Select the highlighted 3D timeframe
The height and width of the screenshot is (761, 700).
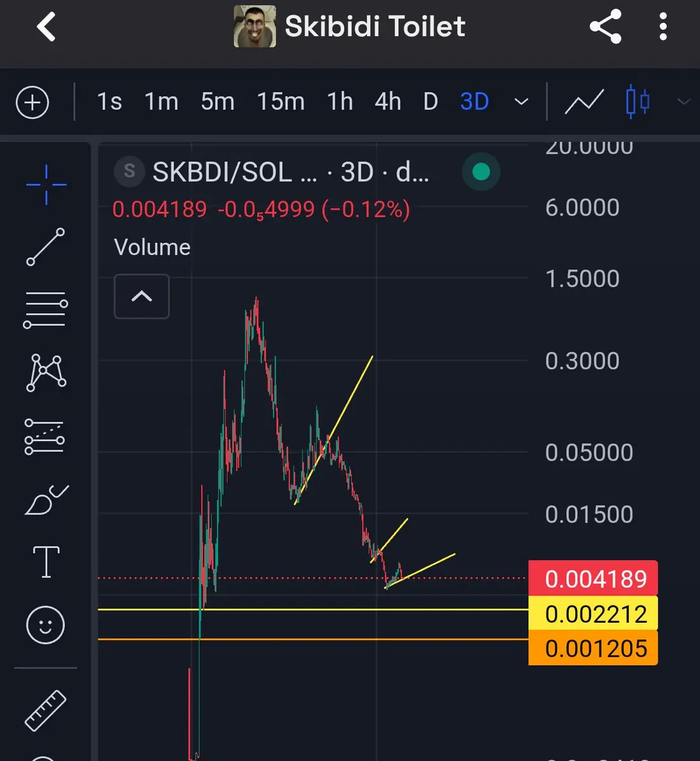(x=474, y=101)
